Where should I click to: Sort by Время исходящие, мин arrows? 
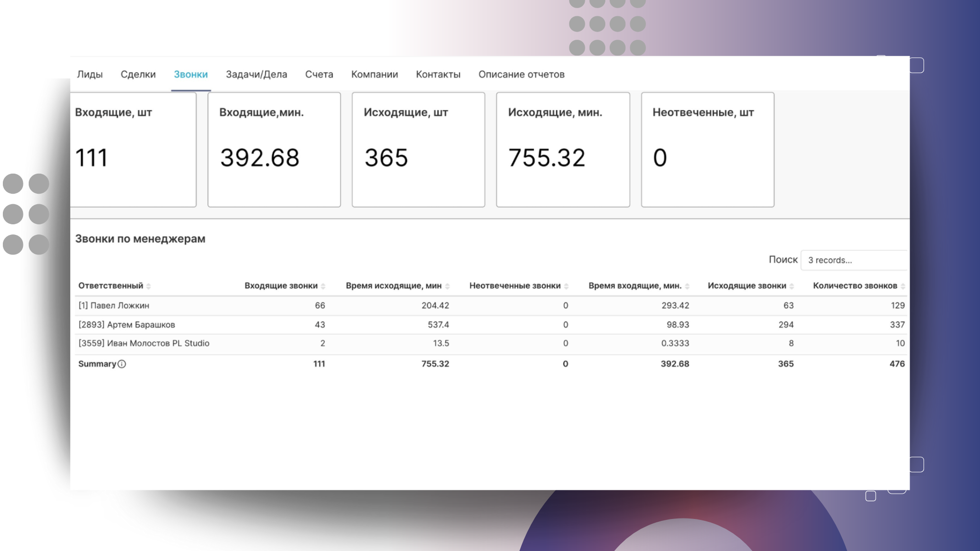click(x=447, y=286)
